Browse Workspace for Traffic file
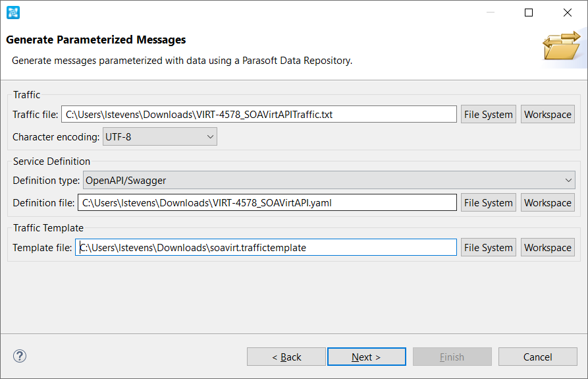The width and height of the screenshot is (588, 379). click(x=547, y=115)
